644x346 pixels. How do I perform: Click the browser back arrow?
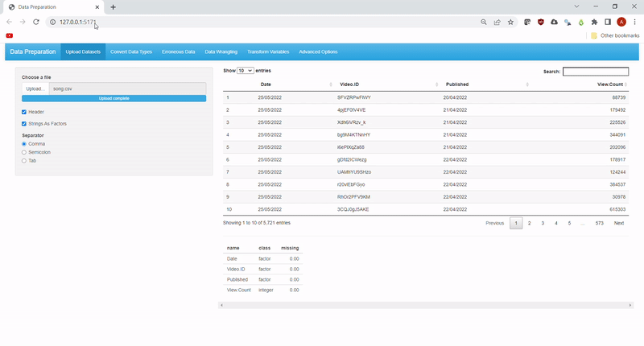pos(9,22)
